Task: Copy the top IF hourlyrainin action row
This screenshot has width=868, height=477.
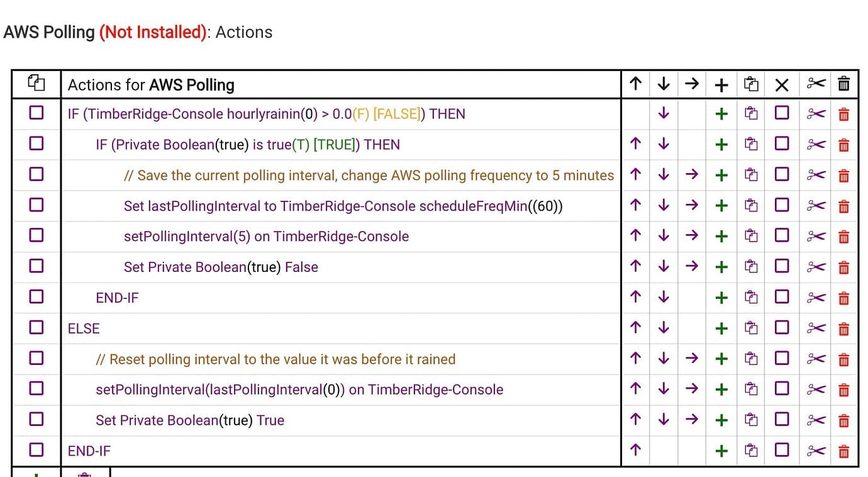Action: [751, 114]
